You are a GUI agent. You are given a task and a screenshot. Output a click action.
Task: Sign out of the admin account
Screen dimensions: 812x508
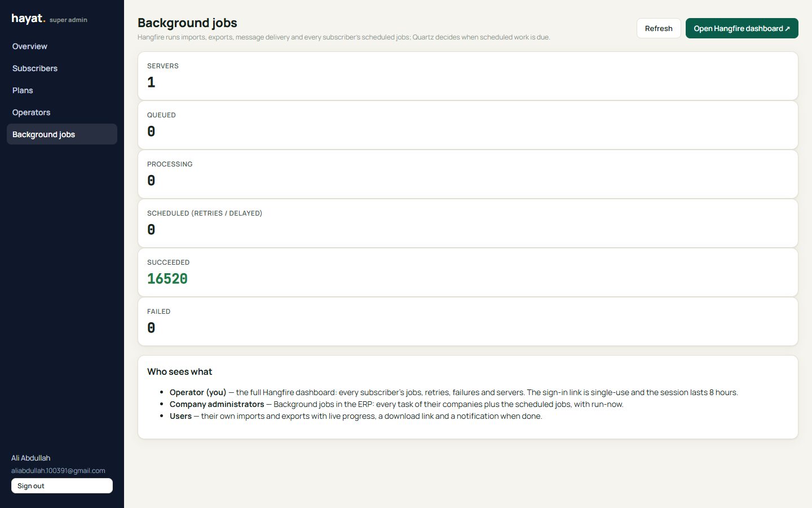[62, 486]
